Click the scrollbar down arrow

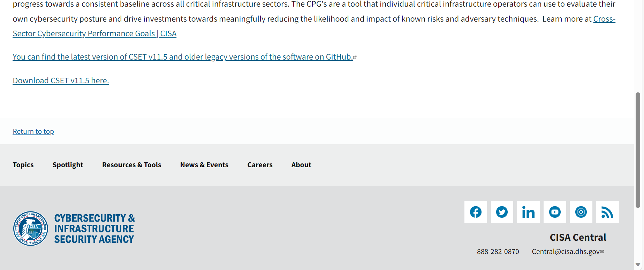tap(638, 264)
